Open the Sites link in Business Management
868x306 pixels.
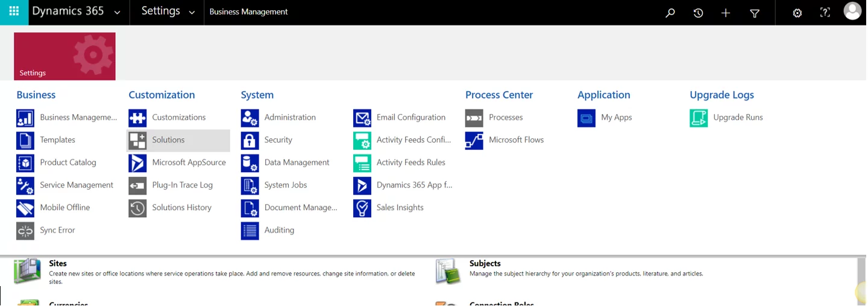[58, 264]
